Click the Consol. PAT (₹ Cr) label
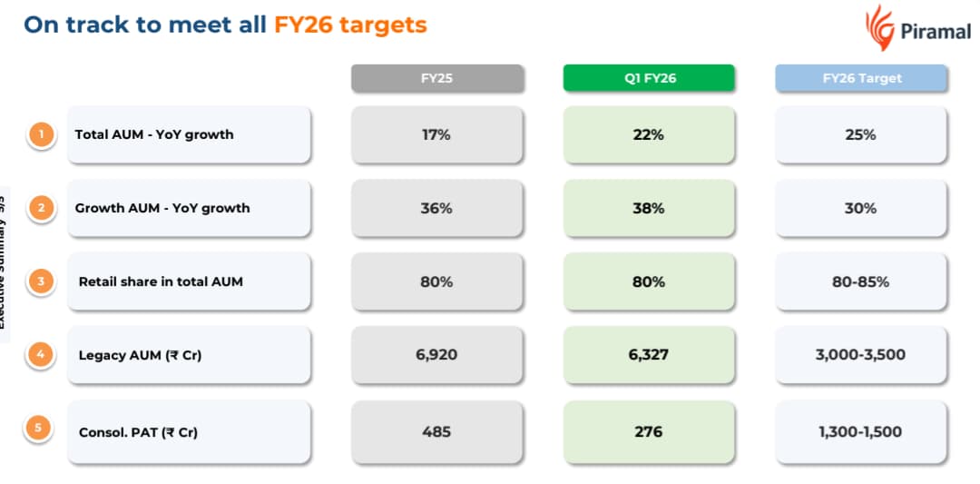Image resolution: width=980 pixels, height=484 pixels. coord(138,432)
